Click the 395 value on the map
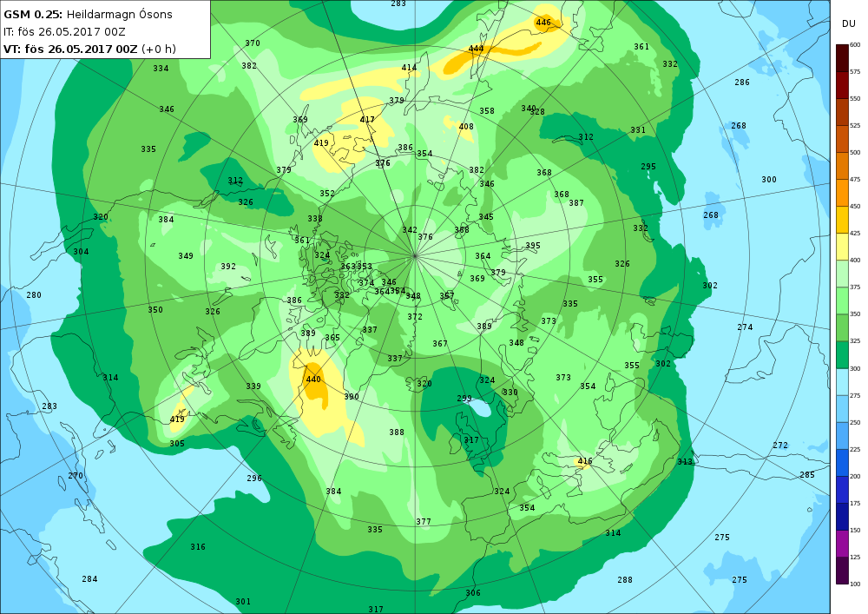 click(533, 246)
